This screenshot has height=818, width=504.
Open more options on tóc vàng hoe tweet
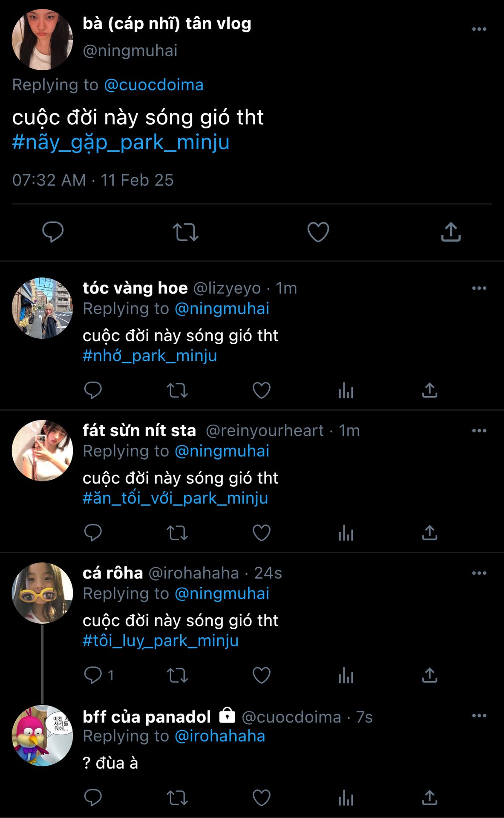point(479,288)
